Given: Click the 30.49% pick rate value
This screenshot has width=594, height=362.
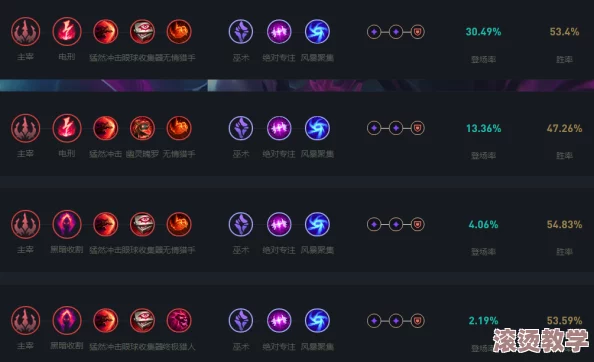Looking at the screenshot, I should click(x=483, y=32).
